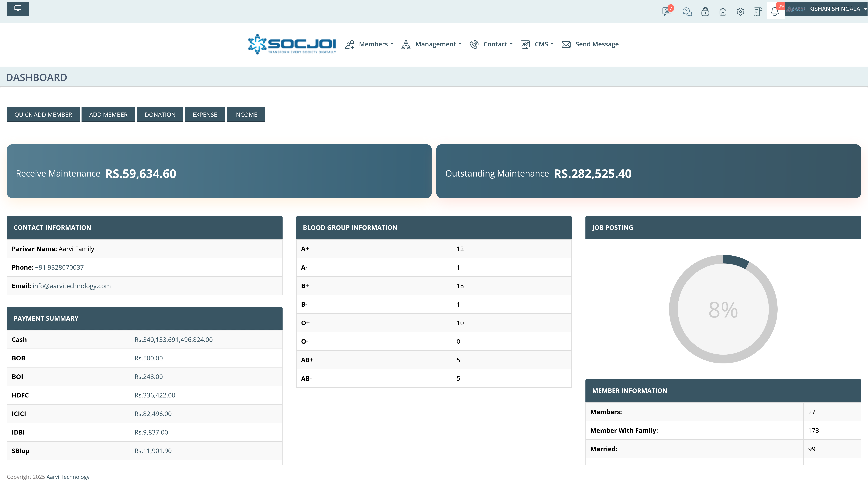The height and width of the screenshot is (488, 868).
Task: Click the EXPENSE button
Action: click(205, 114)
